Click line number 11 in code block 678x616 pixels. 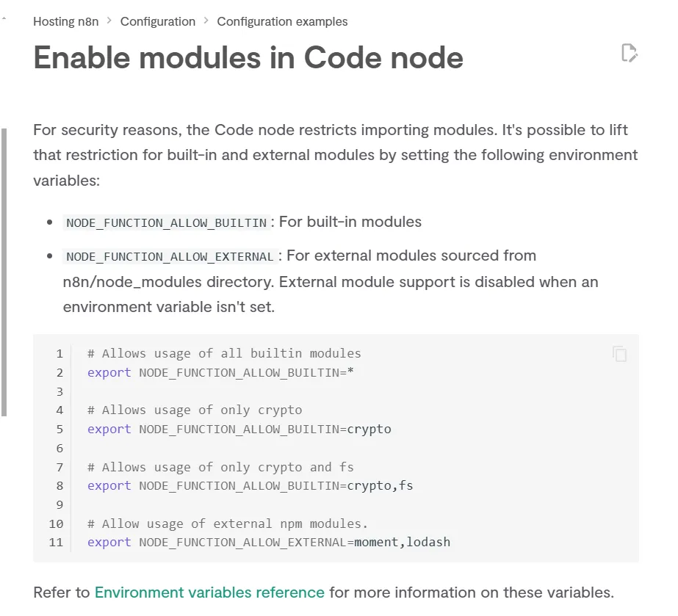(x=57, y=543)
